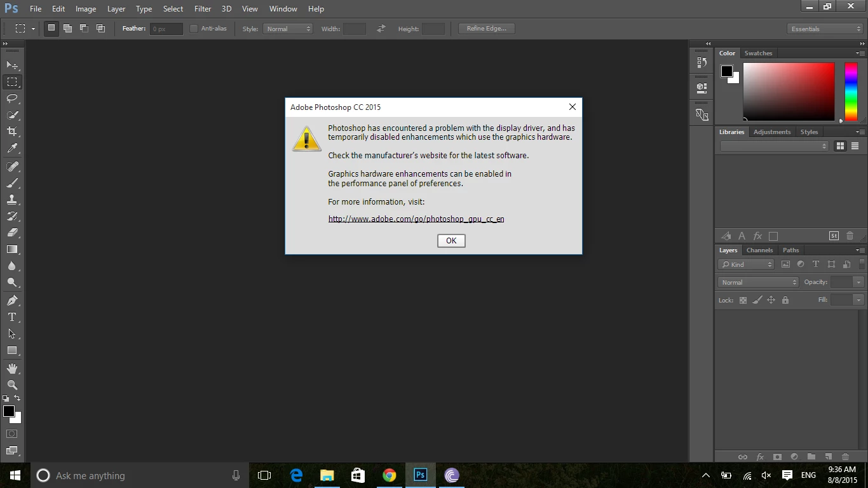
Task: Select the Quick Selection tool
Action: click(12, 115)
